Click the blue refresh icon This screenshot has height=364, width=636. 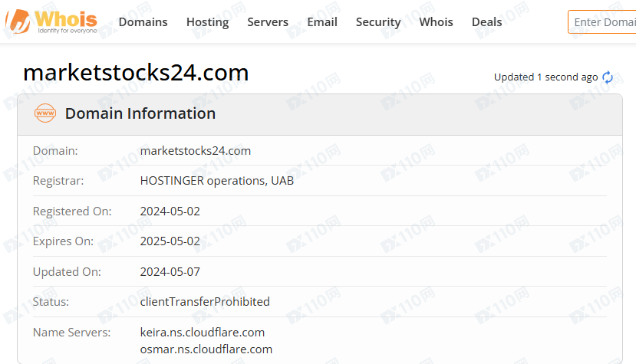tap(608, 77)
